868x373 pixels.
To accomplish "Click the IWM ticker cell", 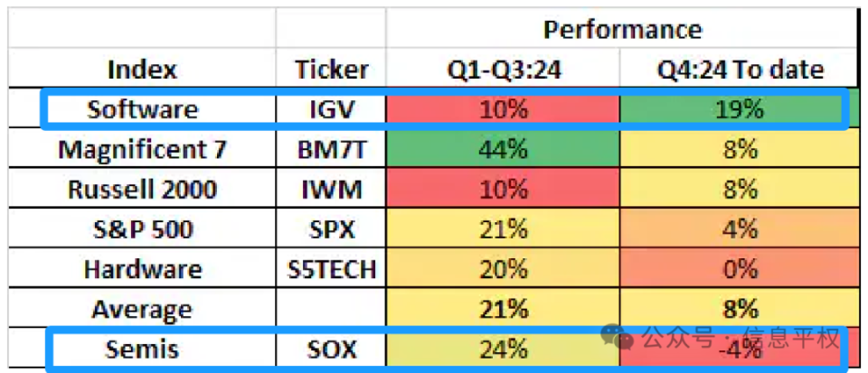I will [x=332, y=190].
